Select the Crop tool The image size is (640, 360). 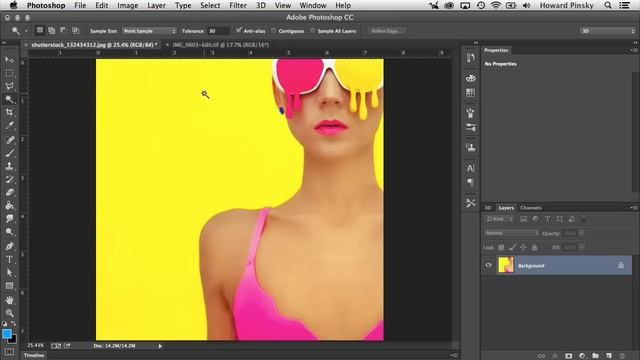pyautogui.click(x=9, y=112)
